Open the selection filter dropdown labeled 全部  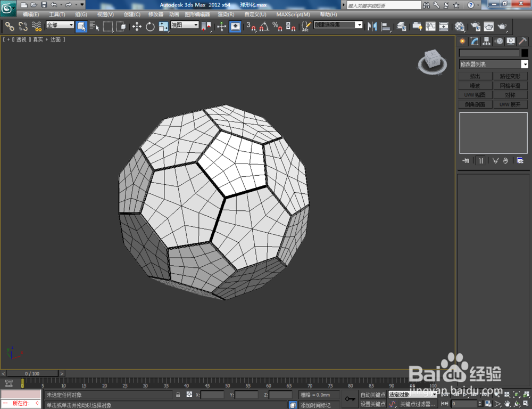point(60,25)
